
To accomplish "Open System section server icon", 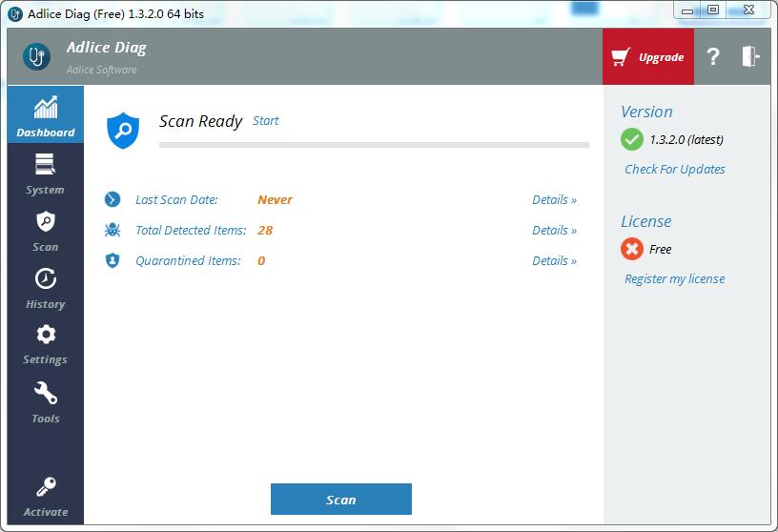I will pyautogui.click(x=45, y=164).
